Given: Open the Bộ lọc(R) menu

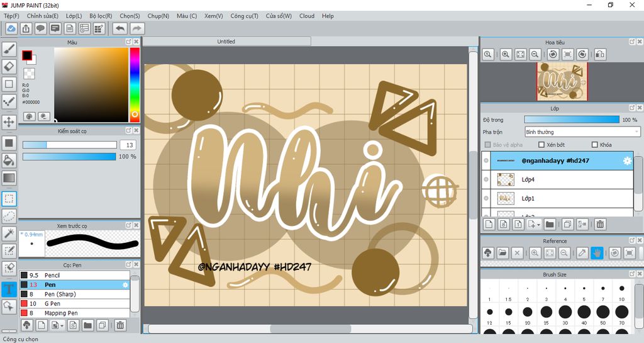Looking at the screenshot, I should [101, 16].
